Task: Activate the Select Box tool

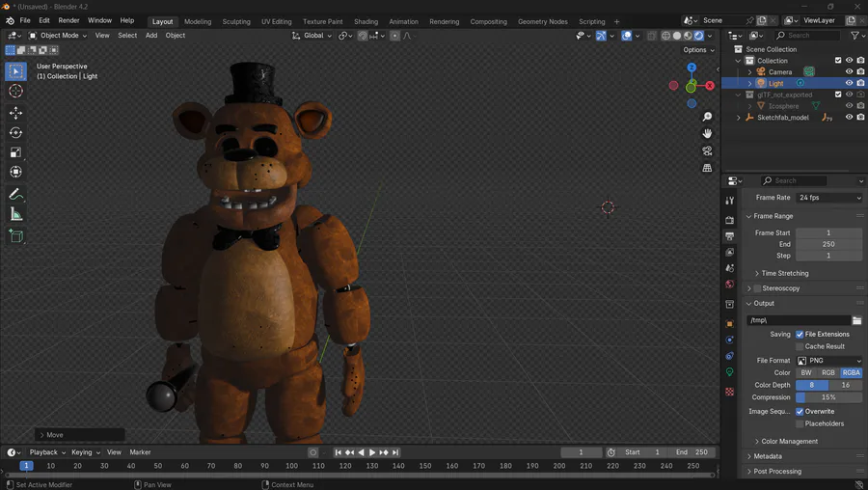Action: pyautogui.click(x=15, y=70)
